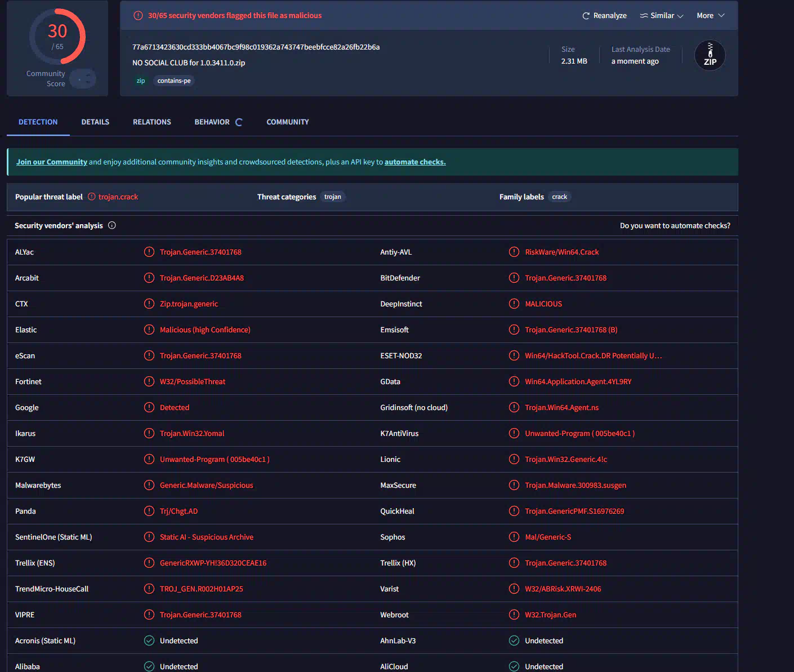This screenshot has width=794, height=672.
Task: Click the trojan.crack popular threat label
Action: [x=118, y=197]
